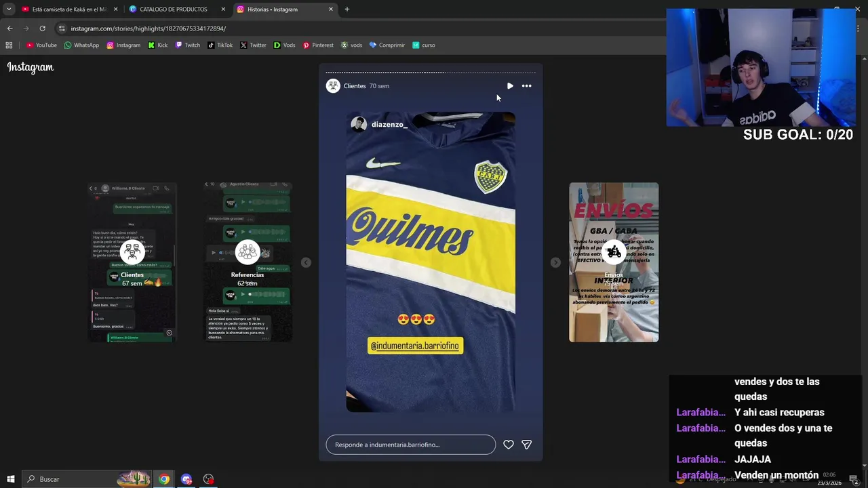Open WhatsApp bookmark
This screenshot has height=488, width=868.
tap(81, 45)
